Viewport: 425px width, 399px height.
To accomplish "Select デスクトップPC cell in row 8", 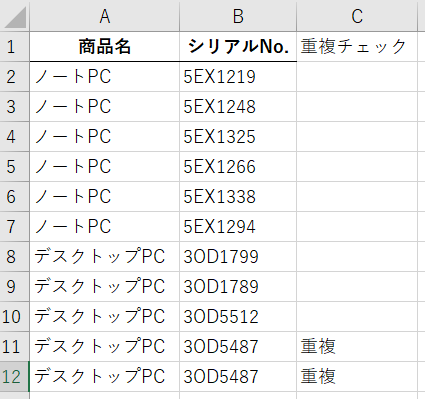I will pyautogui.click(x=105, y=257).
